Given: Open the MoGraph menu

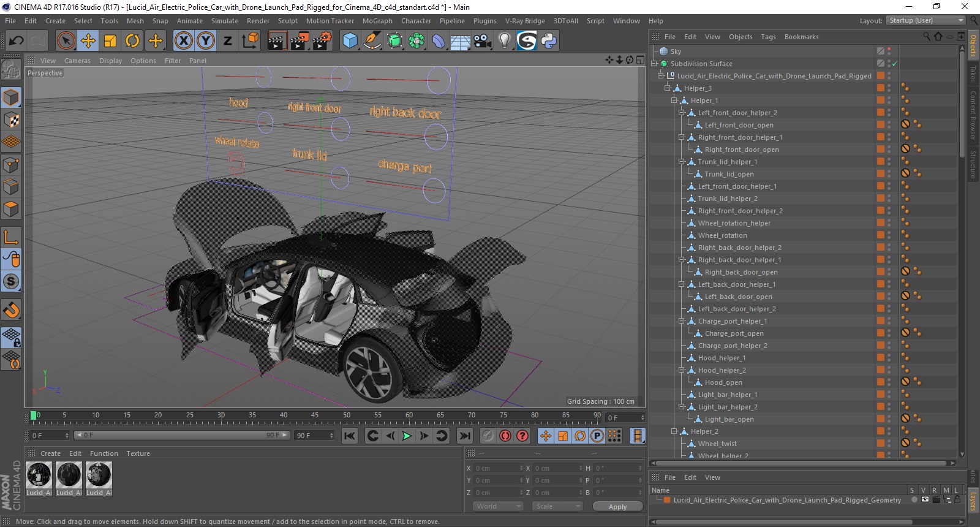Looking at the screenshot, I should tap(377, 21).
